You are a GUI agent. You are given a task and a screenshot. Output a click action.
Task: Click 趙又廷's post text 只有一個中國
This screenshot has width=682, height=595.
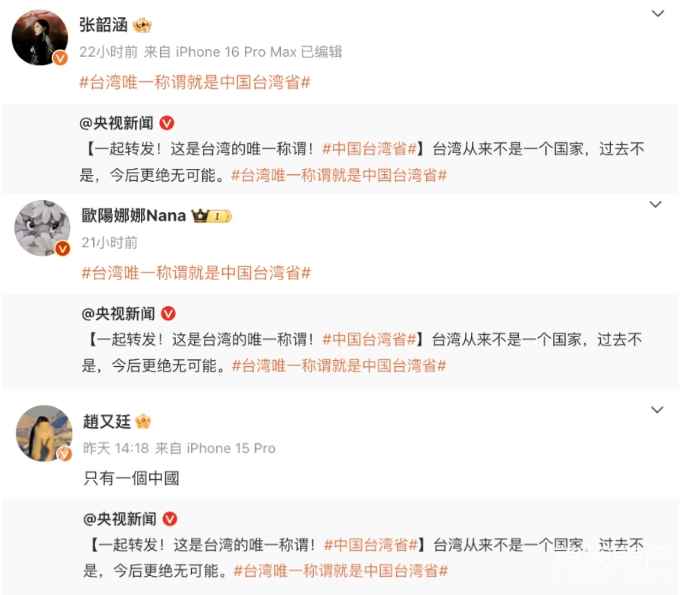(x=131, y=478)
